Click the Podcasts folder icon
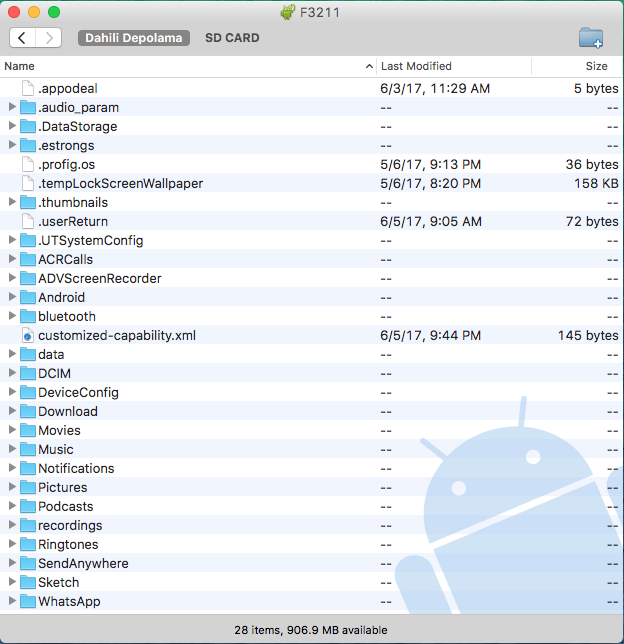This screenshot has height=644, width=624. (x=28, y=506)
